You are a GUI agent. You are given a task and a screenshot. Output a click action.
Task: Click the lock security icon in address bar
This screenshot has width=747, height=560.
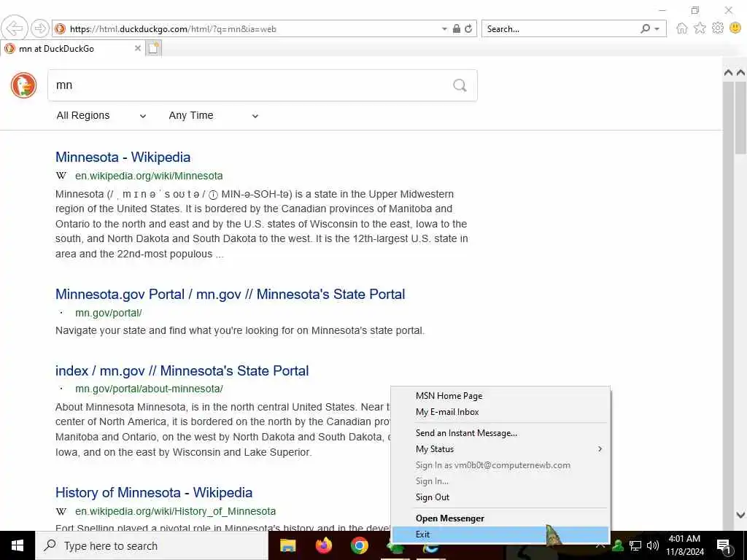(457, 28)
